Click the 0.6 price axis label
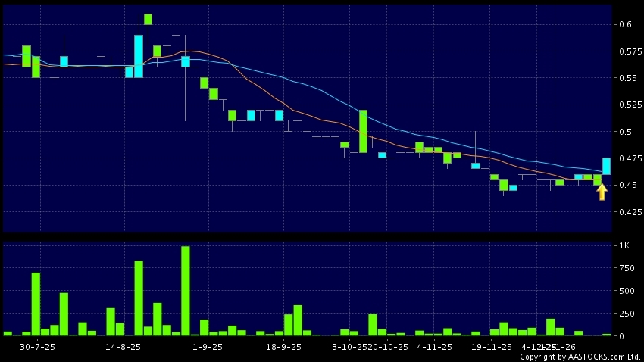The image size is (644, 362). click(626, 24)
